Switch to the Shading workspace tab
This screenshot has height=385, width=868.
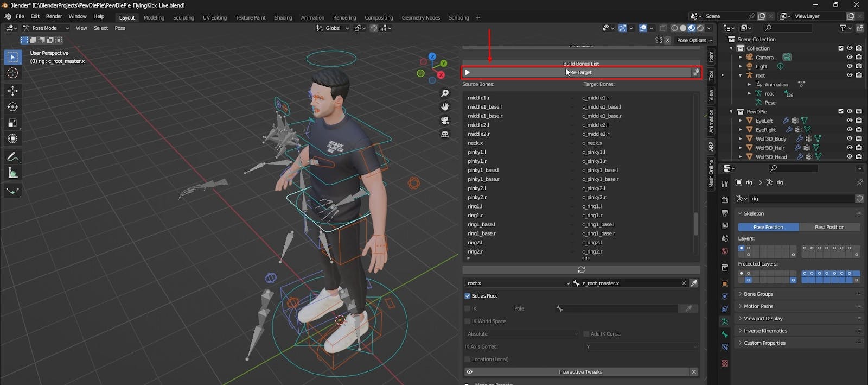(283, 17)
